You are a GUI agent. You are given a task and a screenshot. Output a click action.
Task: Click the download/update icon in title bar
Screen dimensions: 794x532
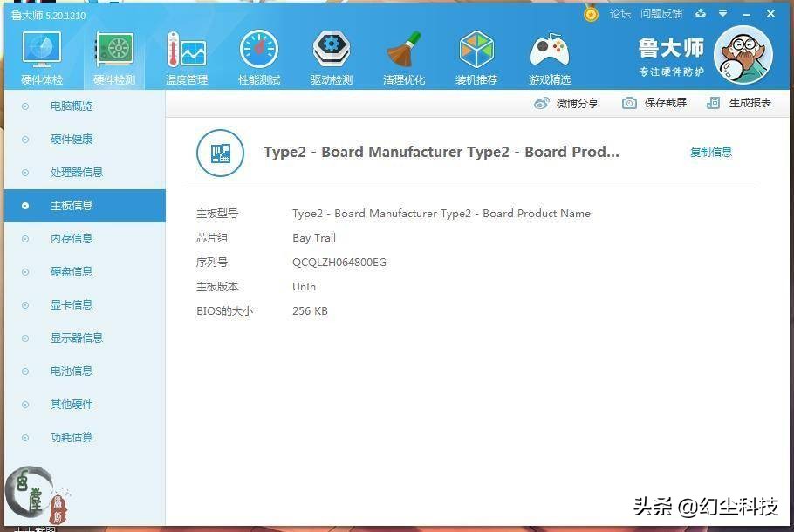[x=701, y=14]
